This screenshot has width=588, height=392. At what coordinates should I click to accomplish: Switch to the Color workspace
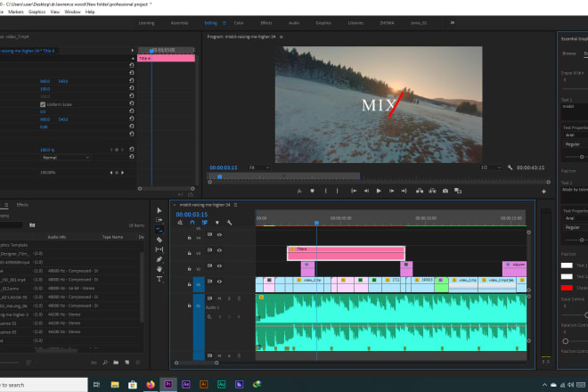239,23
